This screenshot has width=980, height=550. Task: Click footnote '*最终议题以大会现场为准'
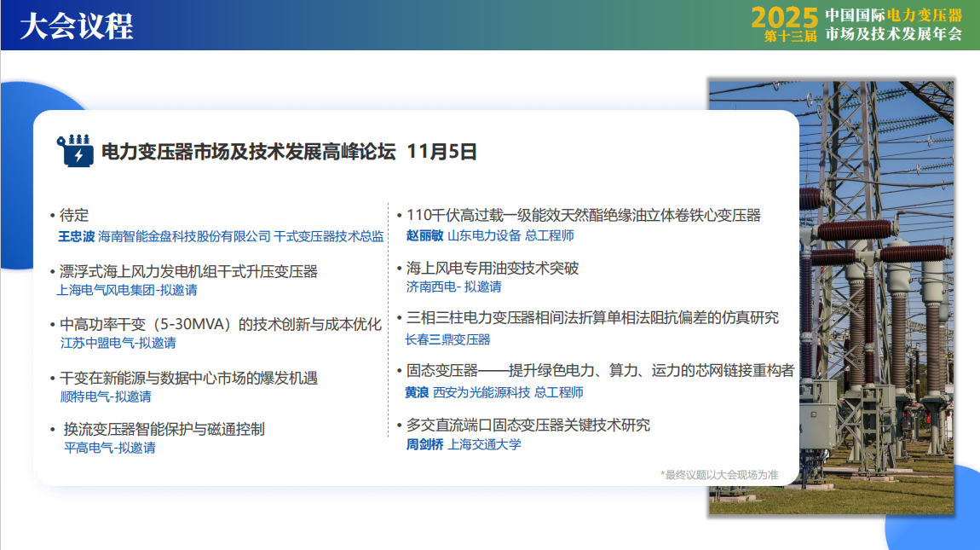click(x=718, y=475)
